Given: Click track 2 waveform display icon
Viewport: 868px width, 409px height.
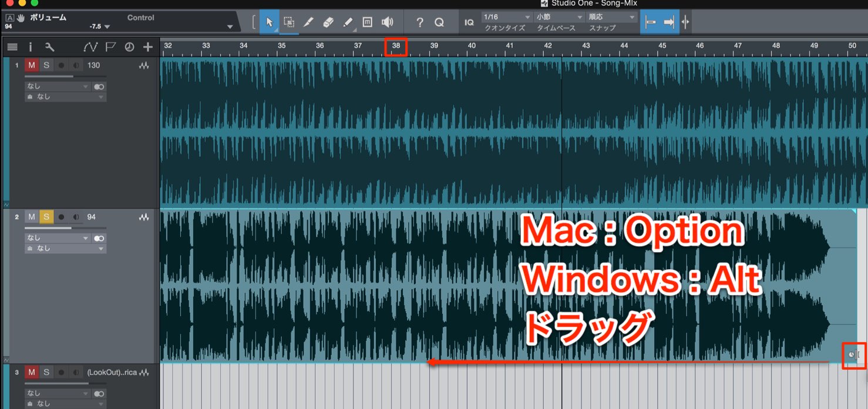Looking at the screenshot, I should [144, 217].
